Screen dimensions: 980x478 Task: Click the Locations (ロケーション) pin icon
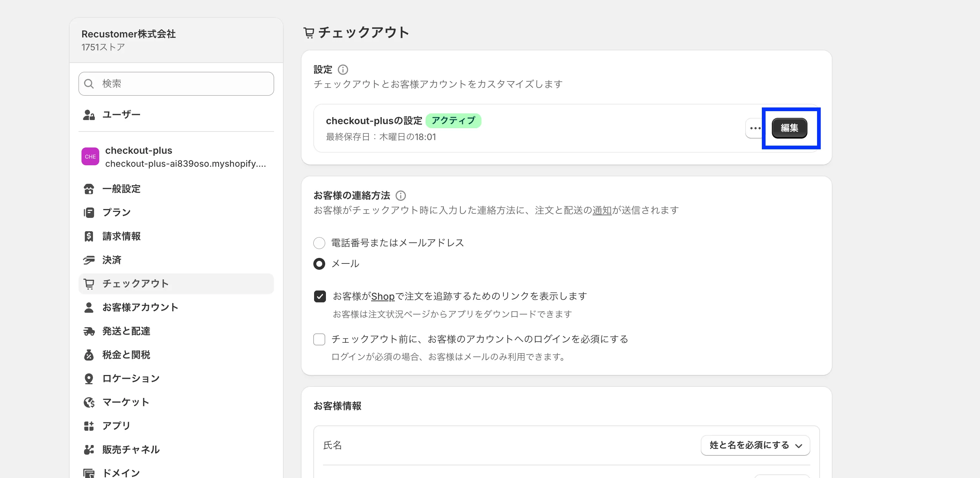[x=89, y=379]
